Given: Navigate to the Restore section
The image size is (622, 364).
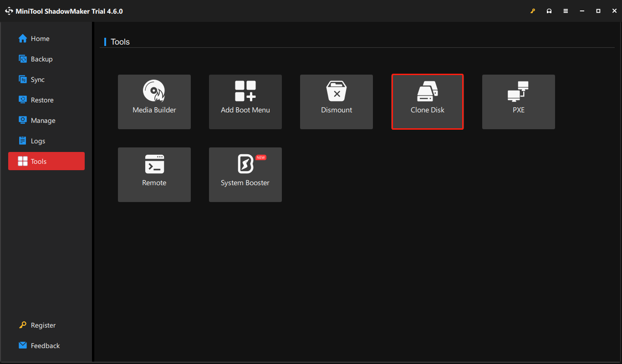Looking at the screenshot, I should [x=46, y=100].
